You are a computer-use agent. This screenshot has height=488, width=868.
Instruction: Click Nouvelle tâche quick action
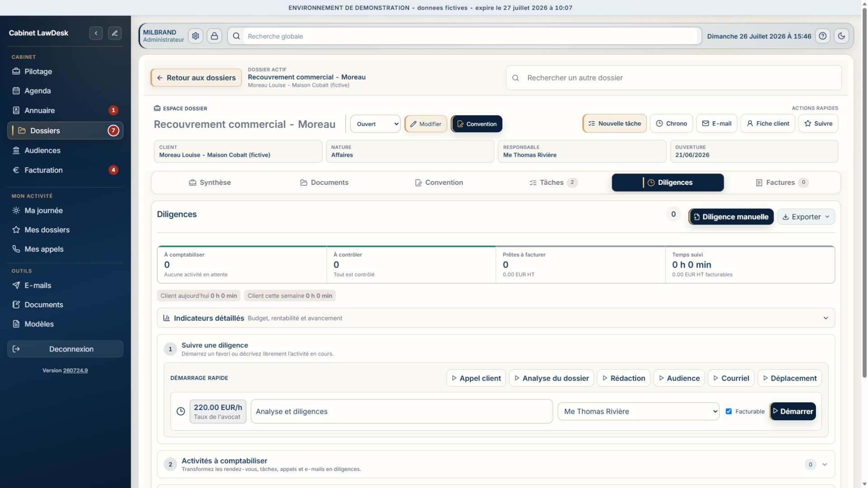[x=614, y=123]
